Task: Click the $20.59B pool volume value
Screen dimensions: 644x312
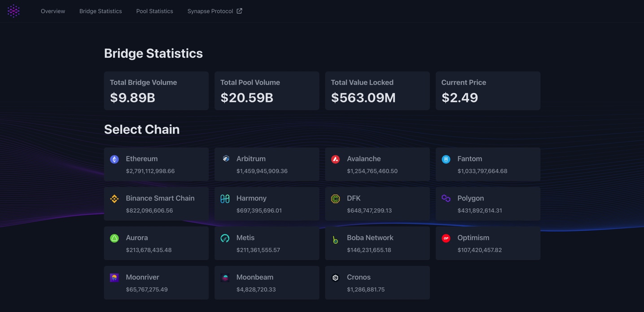Action: (247, 98)
